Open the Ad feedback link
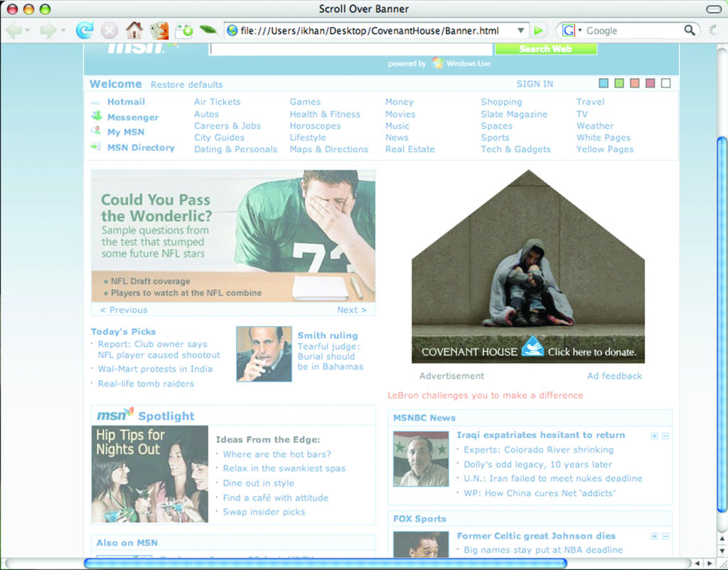This screenshot has height=570, width=728. tap(614, 376)
